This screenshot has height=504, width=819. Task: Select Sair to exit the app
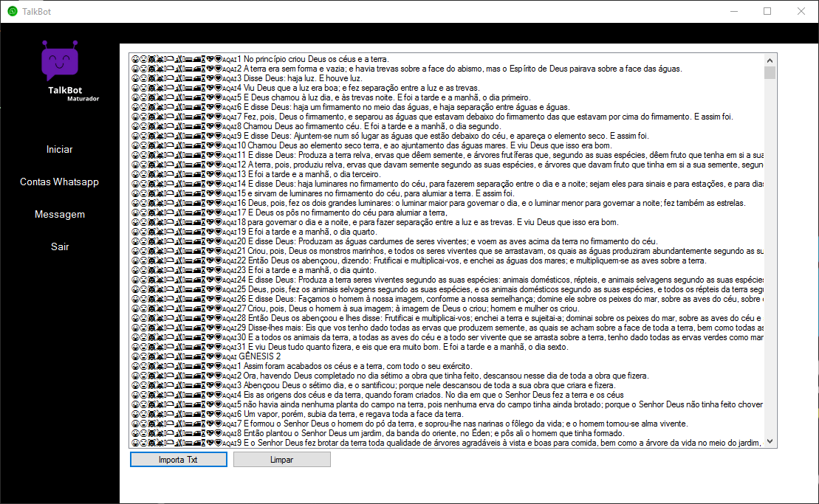[x=60, y=246]
